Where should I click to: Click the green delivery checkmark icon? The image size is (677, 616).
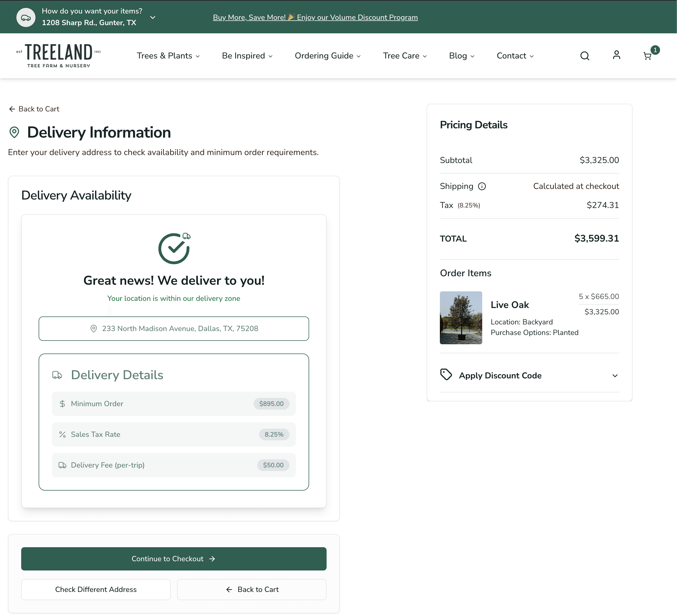[x=174, y=248]
